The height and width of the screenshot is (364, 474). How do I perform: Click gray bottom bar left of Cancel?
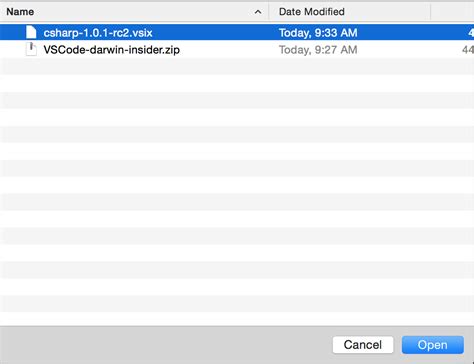tap(166, 345)
